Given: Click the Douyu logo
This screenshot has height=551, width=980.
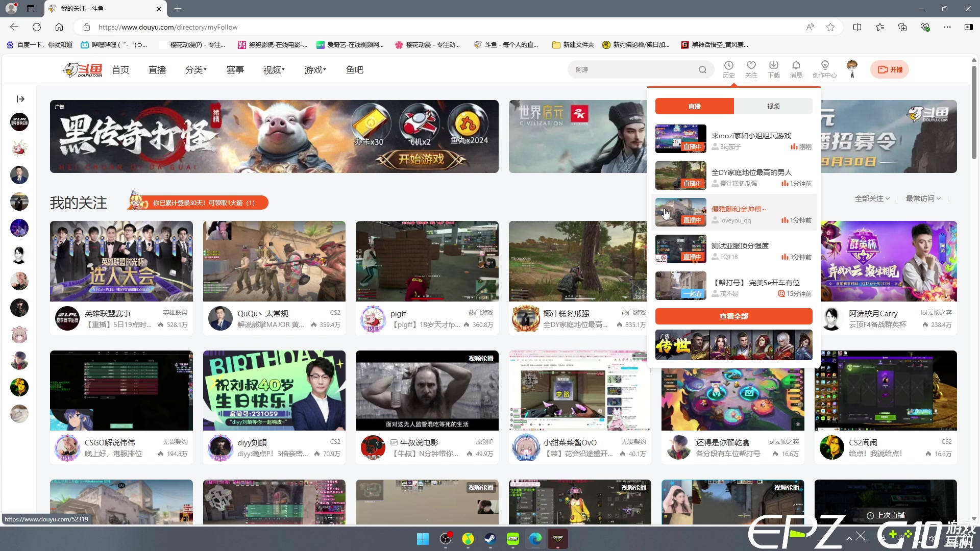Looking at the screenshot, I should pyautogui.click(x=83, y=70).
